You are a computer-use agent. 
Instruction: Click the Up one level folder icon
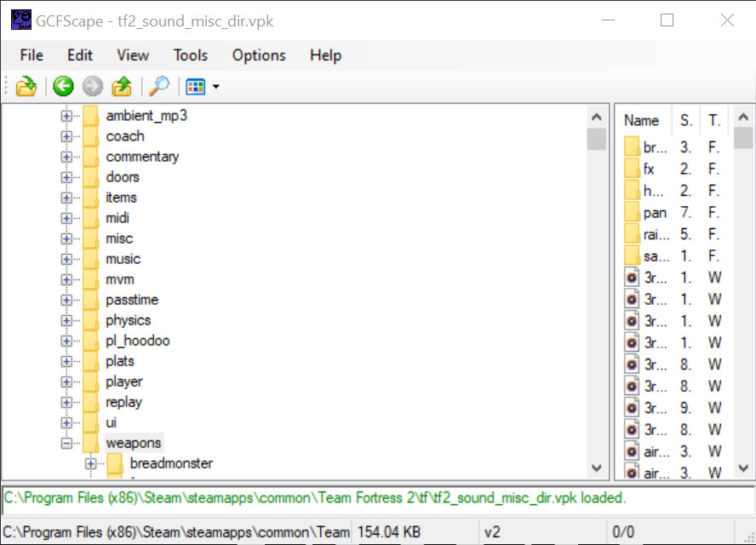(x=122, y=86)
